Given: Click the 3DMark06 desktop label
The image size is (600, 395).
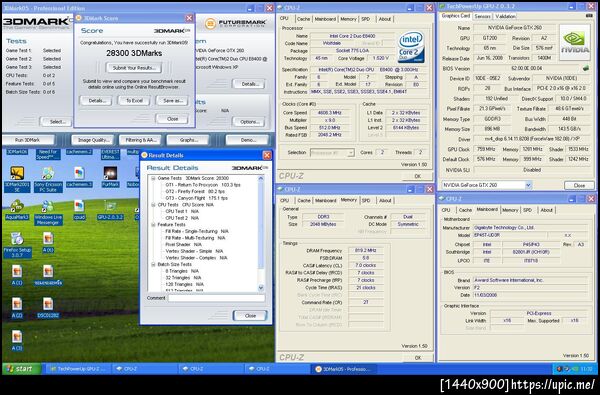Looking at the screenshot, I should (17, 152).
